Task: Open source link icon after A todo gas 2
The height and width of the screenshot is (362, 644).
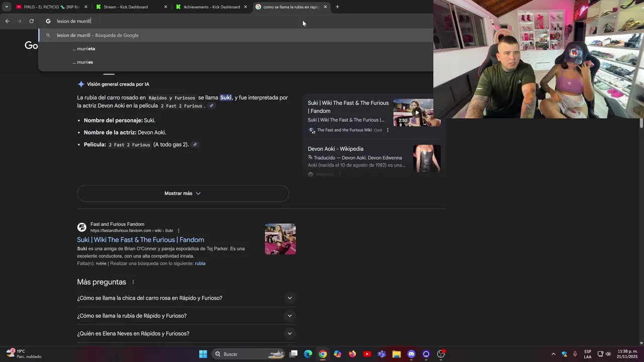Action: point(195,145)
